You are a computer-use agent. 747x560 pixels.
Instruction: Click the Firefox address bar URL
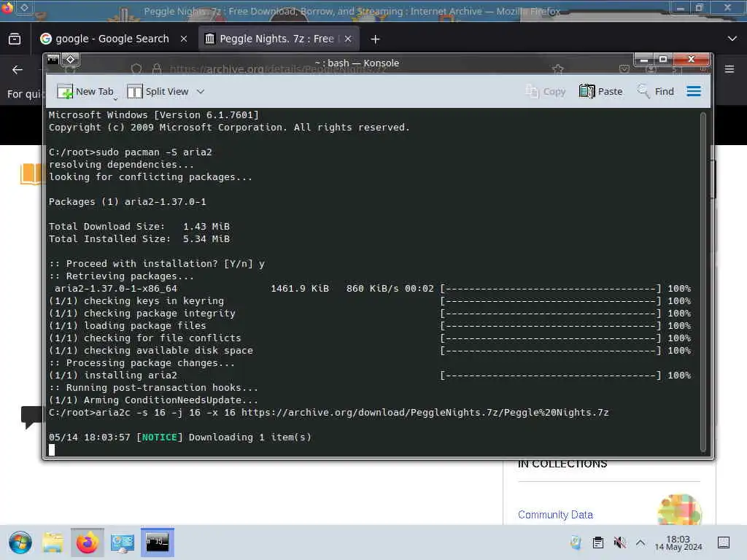click(278, 69)
